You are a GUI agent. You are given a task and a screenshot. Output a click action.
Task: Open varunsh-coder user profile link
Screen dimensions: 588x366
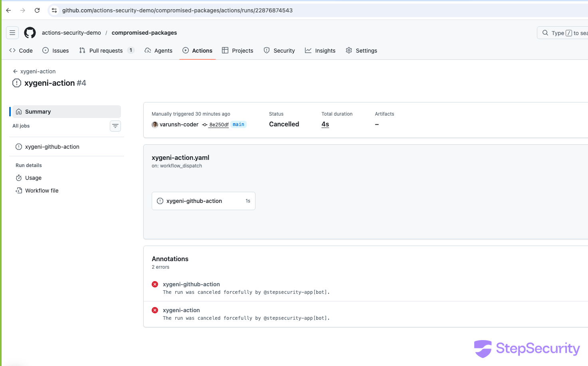point(179,124)
